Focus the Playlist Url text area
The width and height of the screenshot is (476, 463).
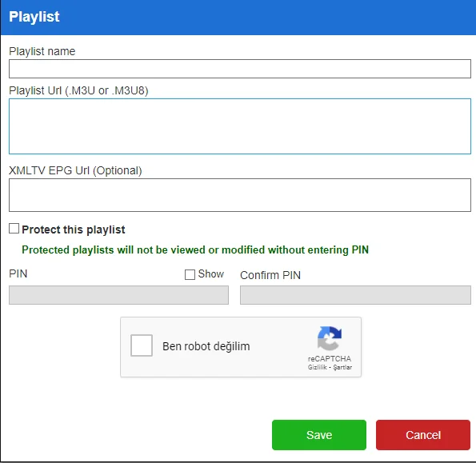pos(240,126)
